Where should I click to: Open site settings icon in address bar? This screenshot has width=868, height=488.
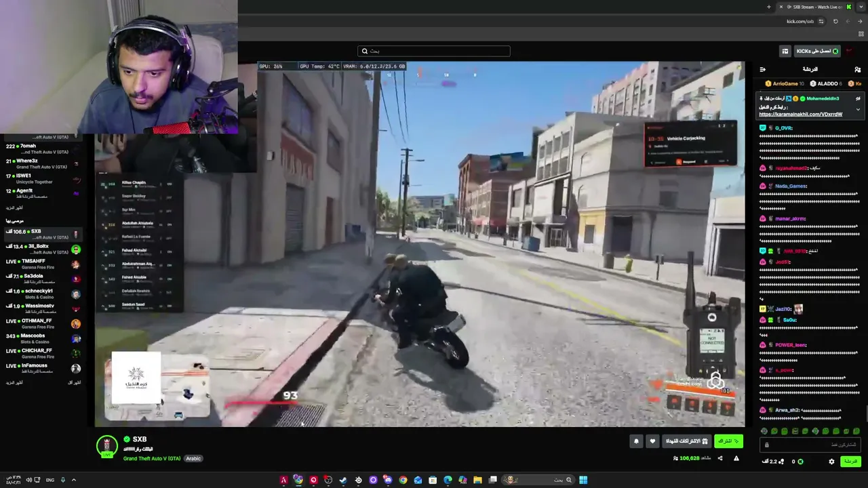(x=821, y=21)
